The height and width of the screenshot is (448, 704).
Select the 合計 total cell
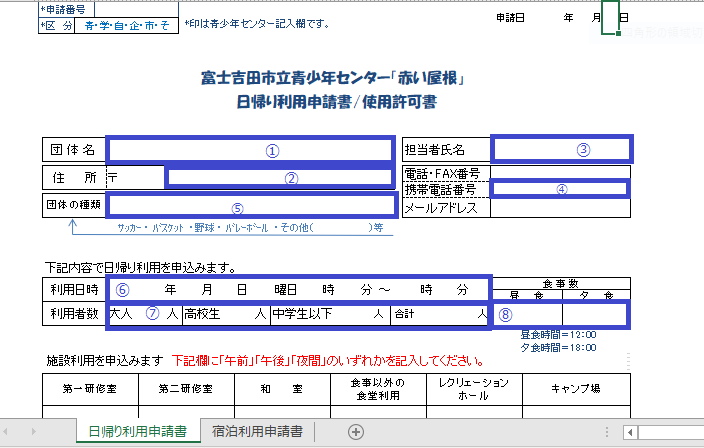pos(439,314)
